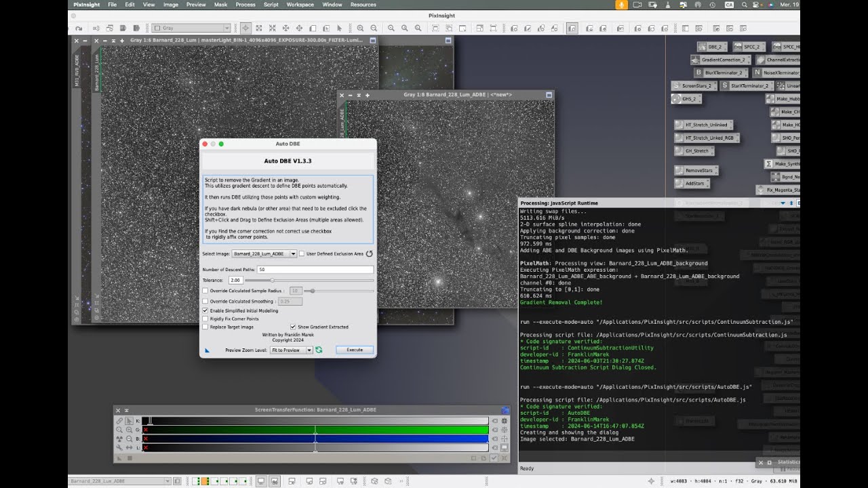
Task: Check Override Calculated Smoothing
Action: [205, 302]
